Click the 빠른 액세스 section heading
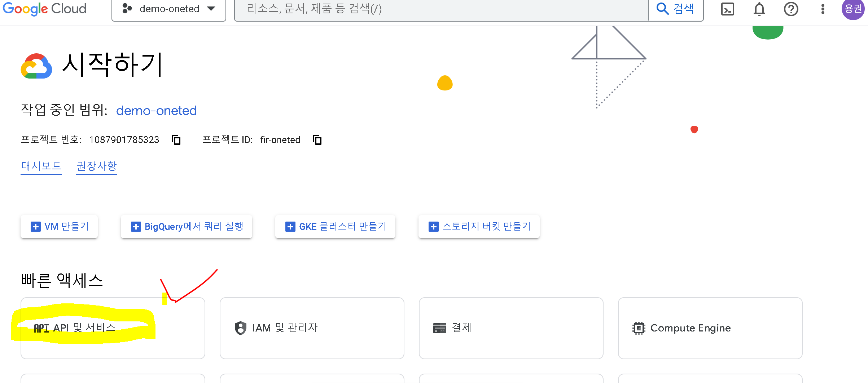Screen dimensions: 868x383 [62, 280]
